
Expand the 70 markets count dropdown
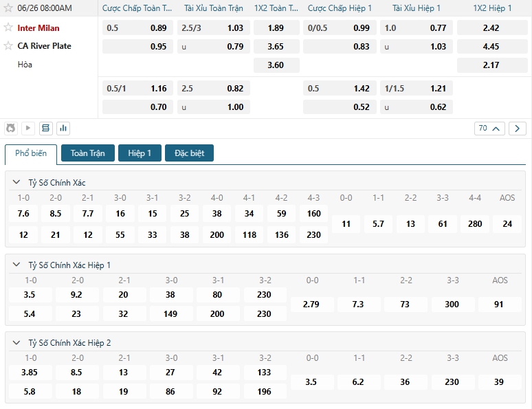click(489, 129)
